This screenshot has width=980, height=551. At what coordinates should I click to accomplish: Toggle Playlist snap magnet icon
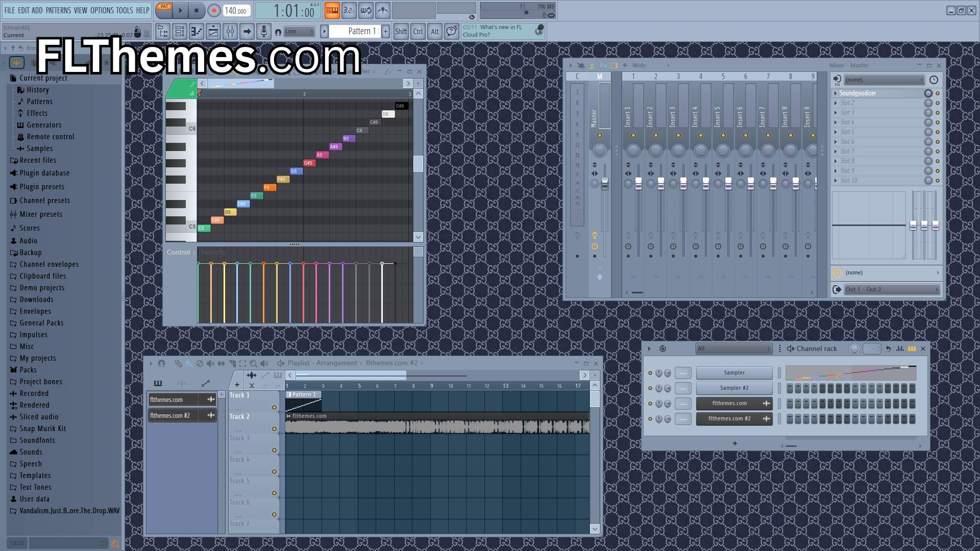click(161, 363)
